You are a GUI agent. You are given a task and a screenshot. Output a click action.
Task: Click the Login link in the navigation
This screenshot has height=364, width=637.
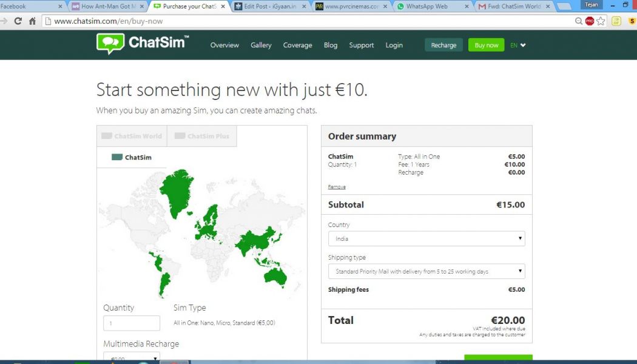point(394,45)
